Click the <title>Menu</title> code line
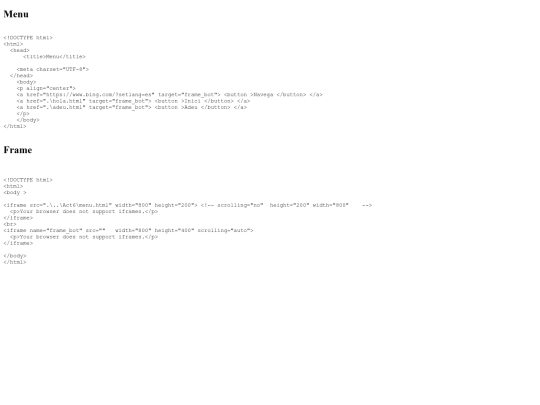The width and height of the screenshot is (540, 405). (x=54, y=56)
